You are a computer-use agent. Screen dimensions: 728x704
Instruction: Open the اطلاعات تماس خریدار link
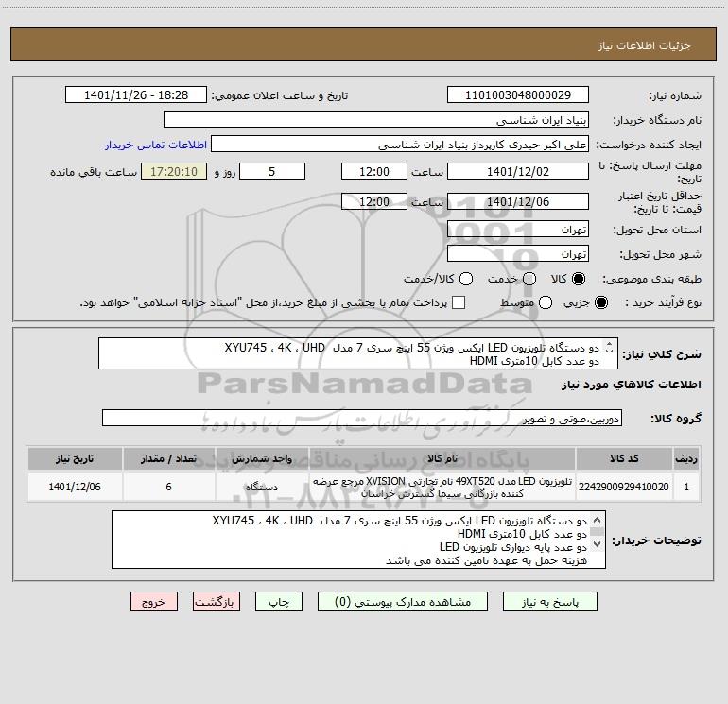156,145
